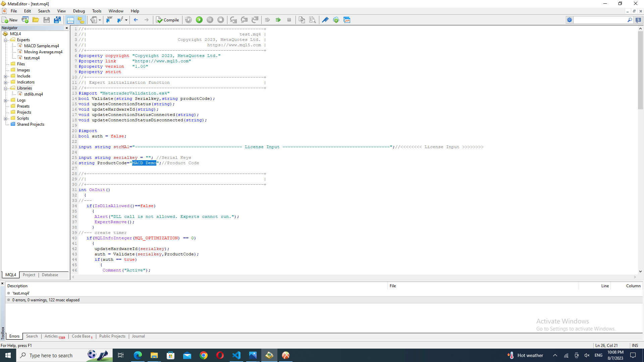Collapse the Experts folder tree
Viewport: 644px width, 362px height.
tap(6, 40)
